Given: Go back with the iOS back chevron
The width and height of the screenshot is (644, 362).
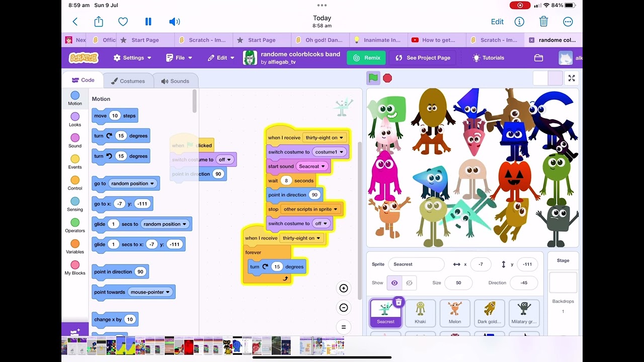Looking at the screenshot, I should [x=75, y=22].
